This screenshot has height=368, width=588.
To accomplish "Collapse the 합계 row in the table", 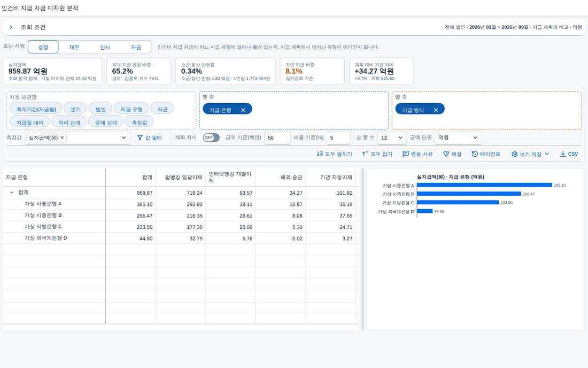I will point(12,193).
